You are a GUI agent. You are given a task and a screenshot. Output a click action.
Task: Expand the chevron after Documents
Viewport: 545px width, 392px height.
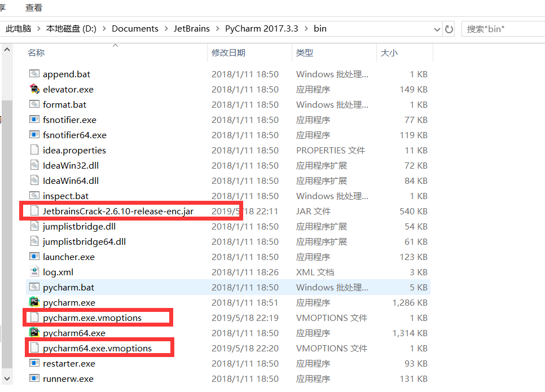[x=166, y=29]
